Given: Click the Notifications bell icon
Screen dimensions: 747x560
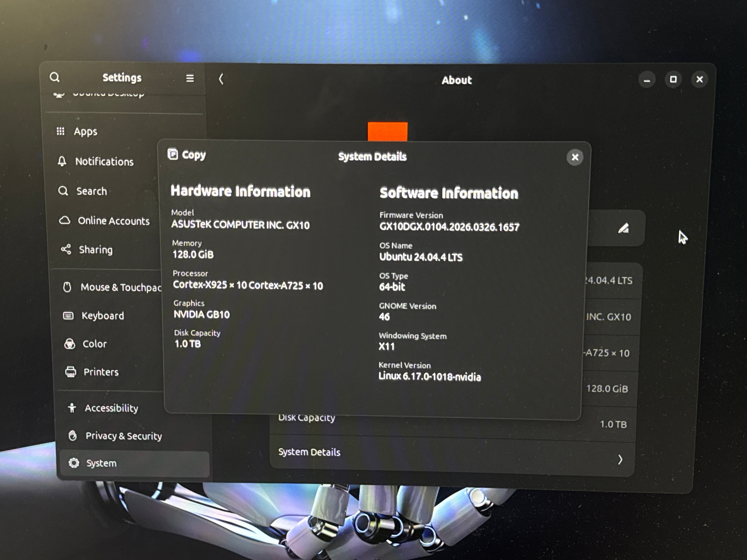Looking at the screenshot, I should click(x=62, y=161).
